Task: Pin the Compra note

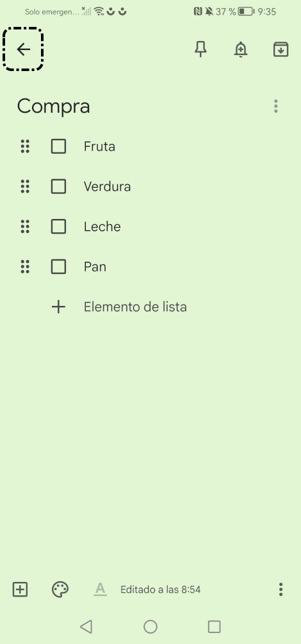Action: tap(200, 50)
